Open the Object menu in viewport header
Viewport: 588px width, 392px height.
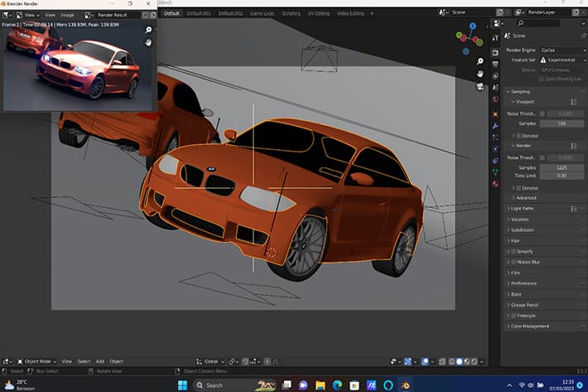coord(116,361)
